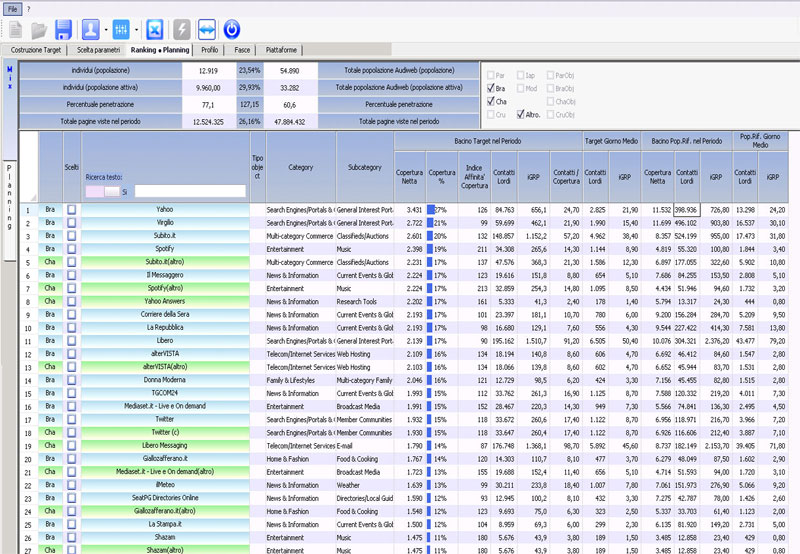
Task: Click the blue floppy disk save icon
Action: (63, 29)
